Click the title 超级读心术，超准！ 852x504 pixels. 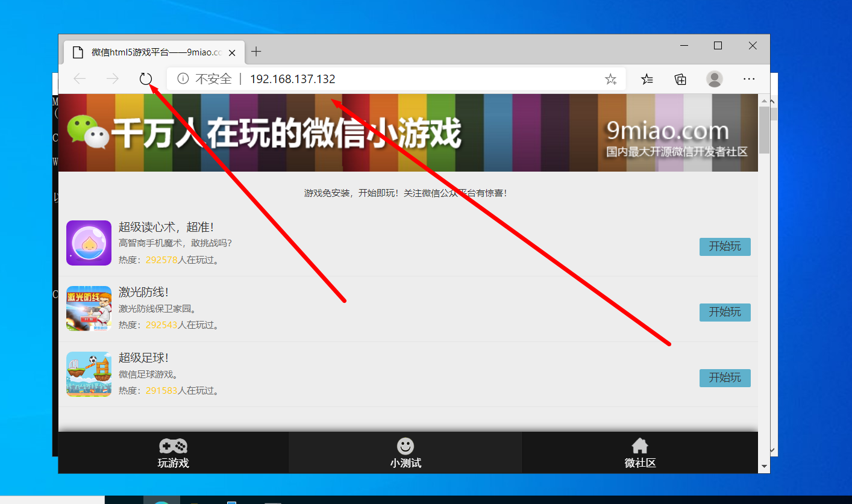pyautogui.click(x=166, y=227)
